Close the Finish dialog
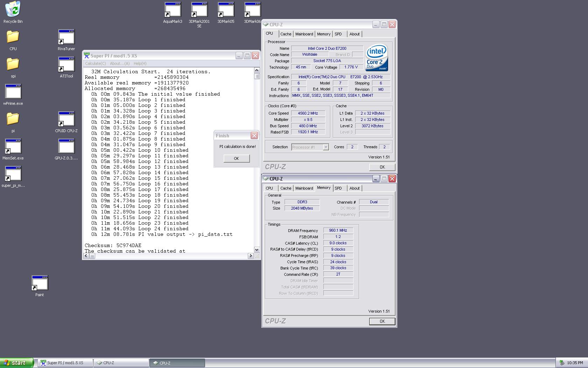 [x=254, y=136]
